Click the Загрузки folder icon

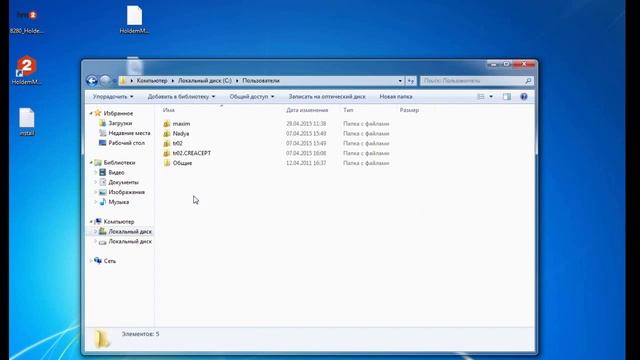point(102,123)
